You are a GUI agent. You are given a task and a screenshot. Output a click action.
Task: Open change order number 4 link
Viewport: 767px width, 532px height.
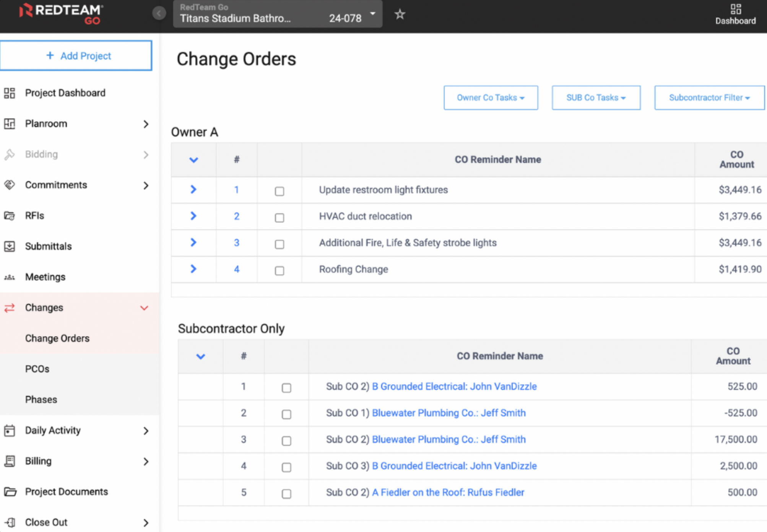point(237,269)
